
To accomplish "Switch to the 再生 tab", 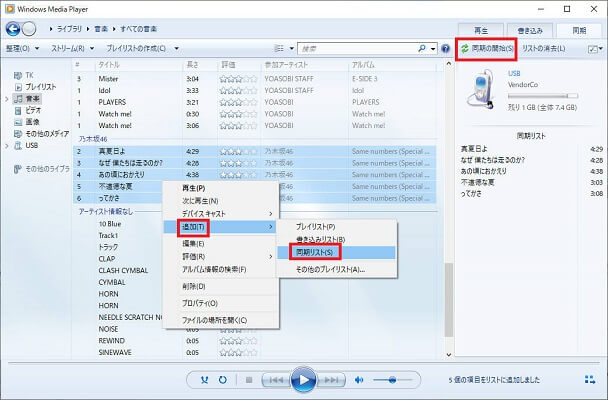I will (481, 31).
